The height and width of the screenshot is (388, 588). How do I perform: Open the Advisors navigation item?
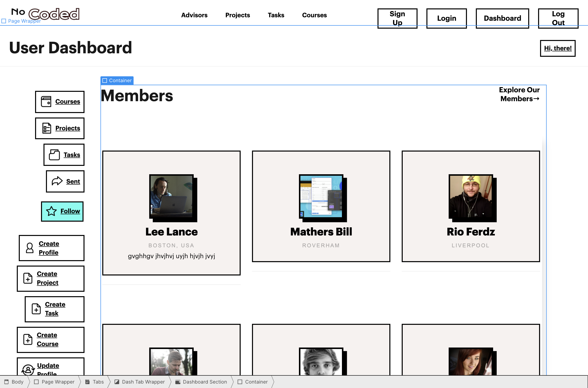point(194,15)
